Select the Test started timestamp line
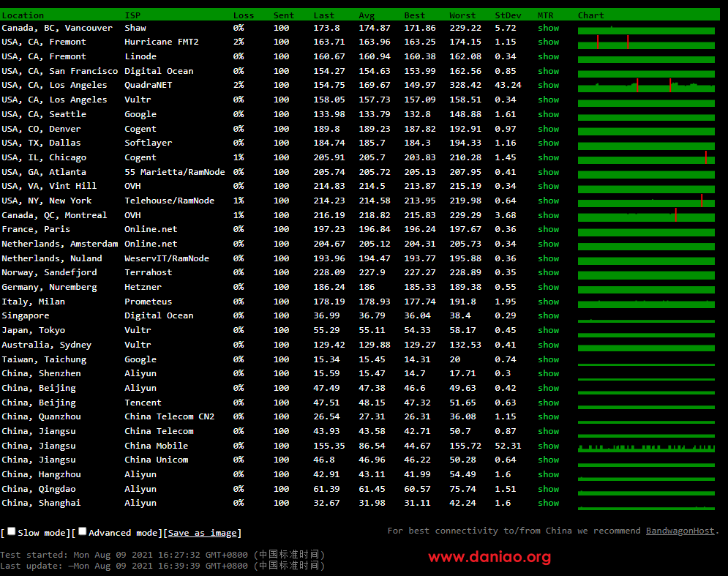The image size is (728, 576). point(162,555)
